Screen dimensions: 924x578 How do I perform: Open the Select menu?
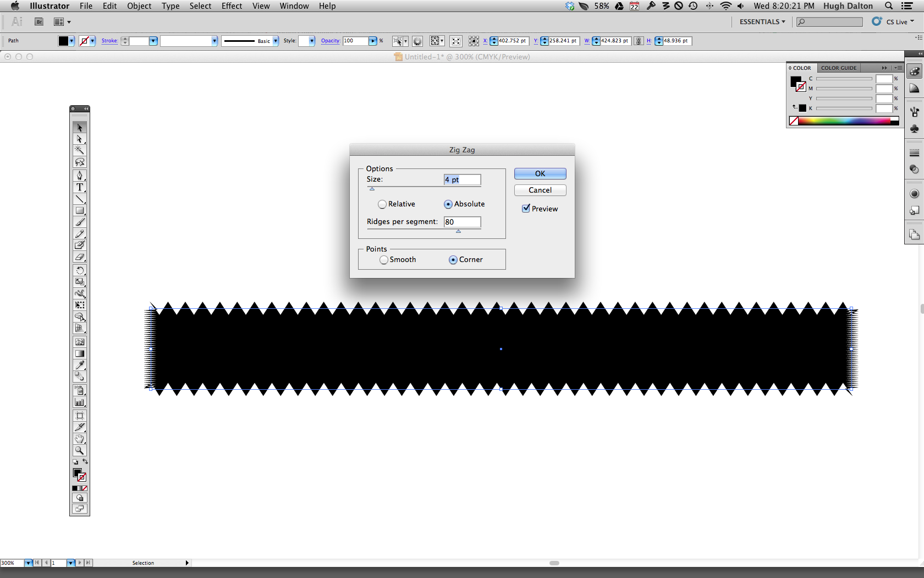click(200, 6)
